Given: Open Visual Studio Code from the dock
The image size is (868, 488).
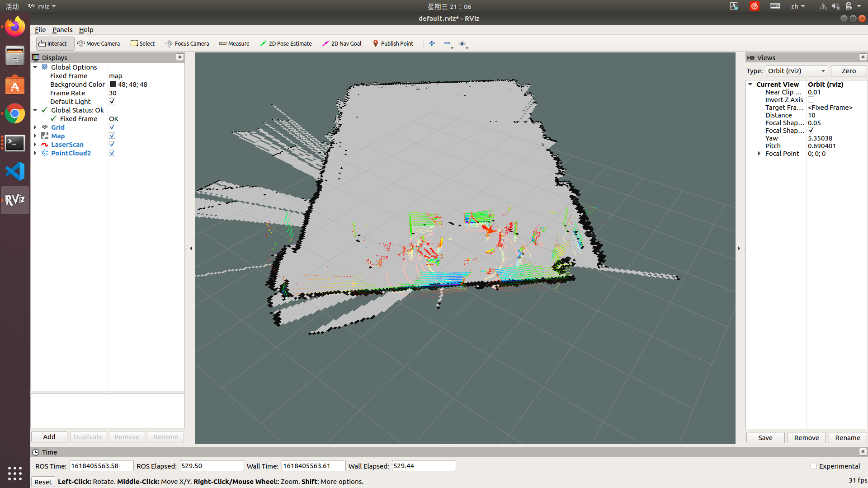Looking at the screenshot, I should pyautogui.click(x=15, y=171).
